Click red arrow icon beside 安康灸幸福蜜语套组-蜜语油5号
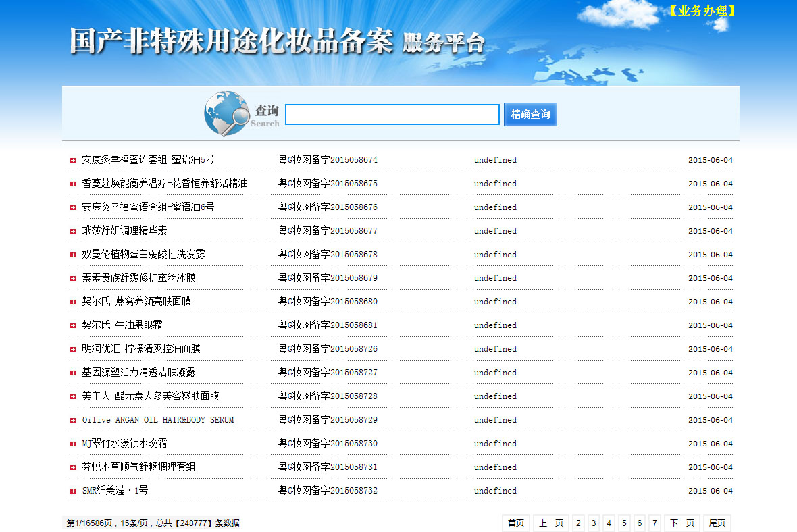The width and height of the screenshot is (797, 532). pos(73,160)
